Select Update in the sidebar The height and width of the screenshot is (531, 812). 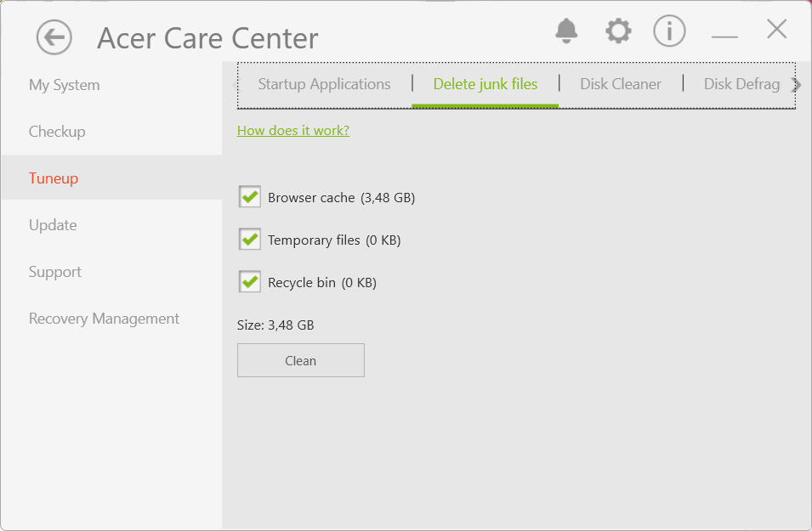[x=53, y=225]
